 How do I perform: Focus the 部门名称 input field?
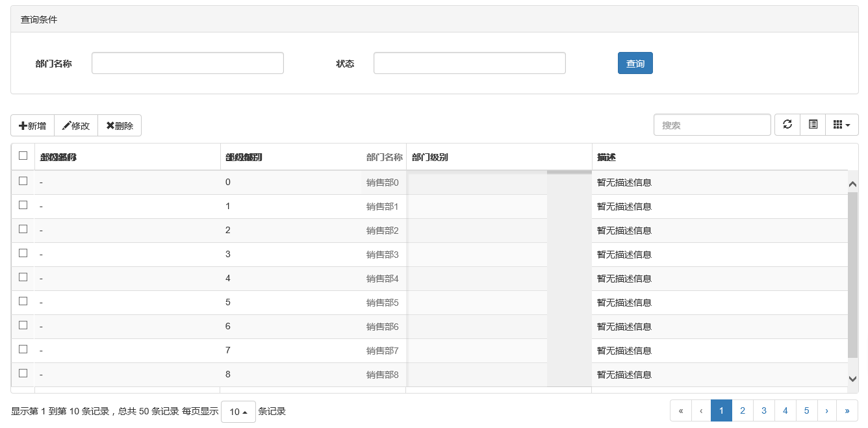tap(188, 63)
